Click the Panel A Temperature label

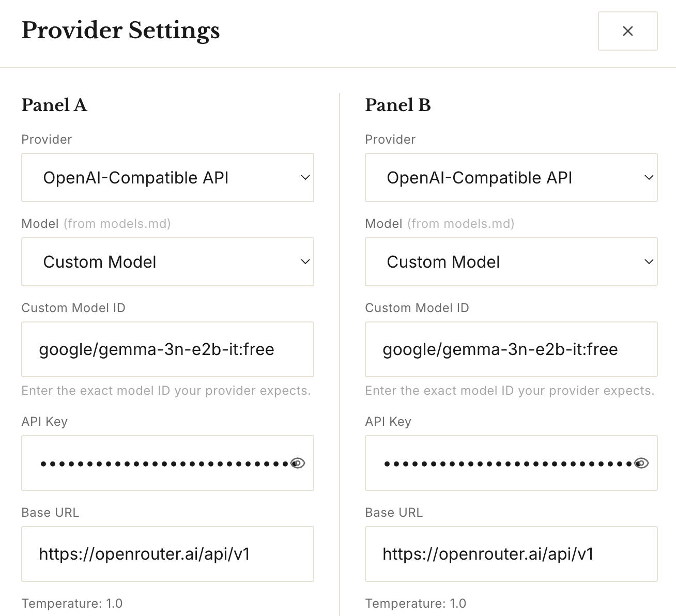(72, 604)
